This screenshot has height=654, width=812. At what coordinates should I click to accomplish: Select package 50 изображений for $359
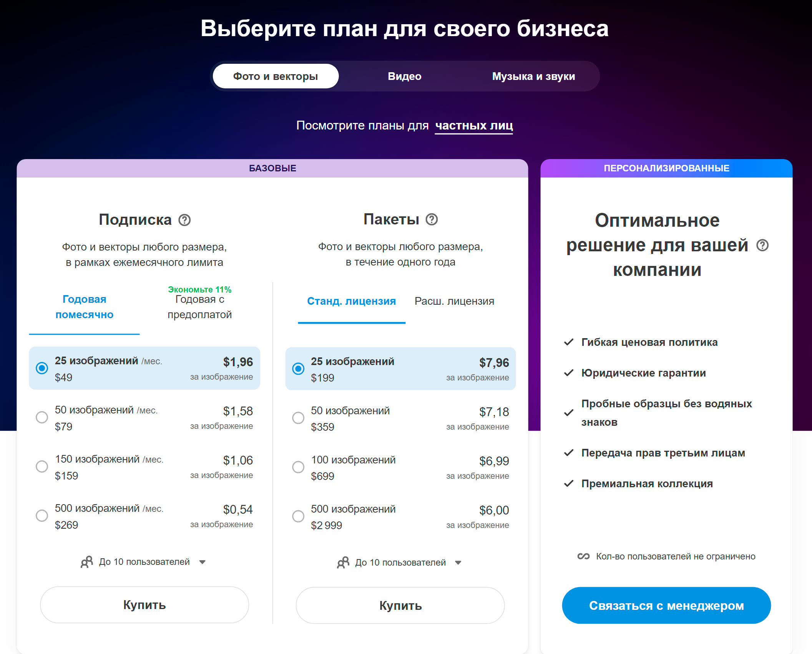tap(400, 418)
